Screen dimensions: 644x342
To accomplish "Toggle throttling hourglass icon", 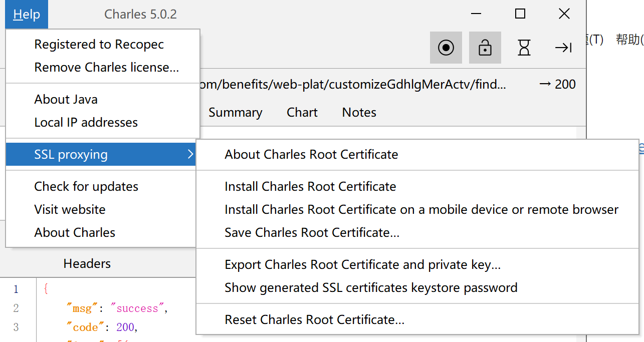I will [524, 48].
